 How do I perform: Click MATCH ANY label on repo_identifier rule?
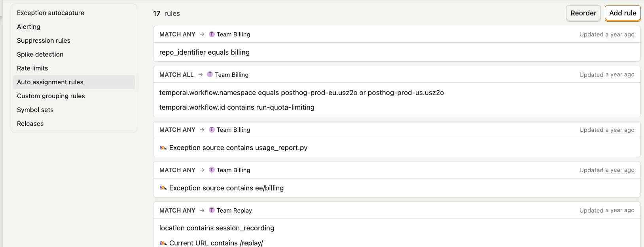[177, 34]
